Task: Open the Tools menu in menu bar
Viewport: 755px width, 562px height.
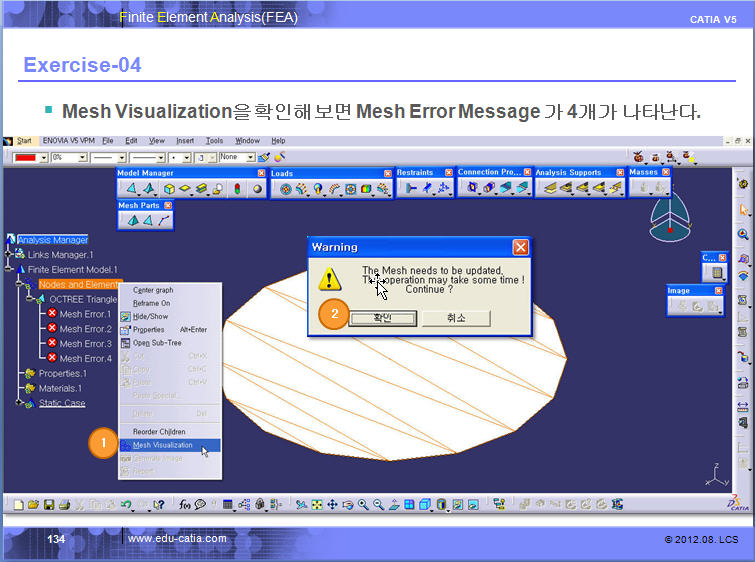Action: coord(214,141)
